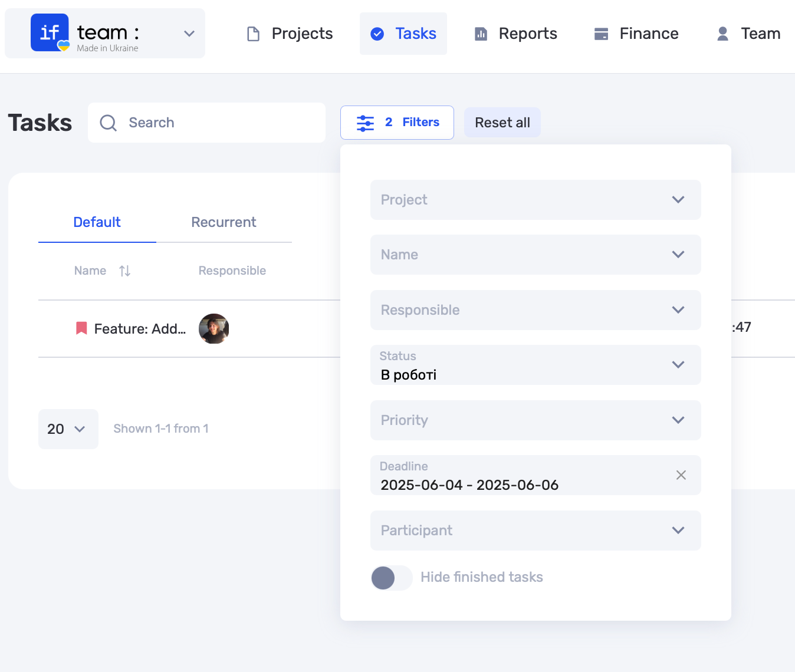Click the Responsible column header
This screenshot has height=672, width=795.
pyautogui.click(x=232, y=271)
